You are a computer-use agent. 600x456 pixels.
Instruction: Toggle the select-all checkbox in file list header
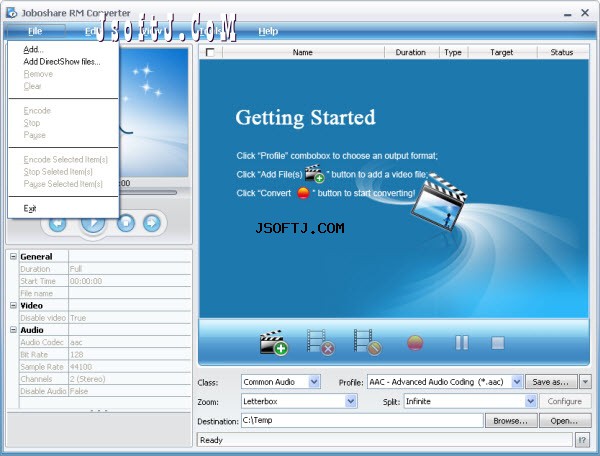[x=210, y=52]
